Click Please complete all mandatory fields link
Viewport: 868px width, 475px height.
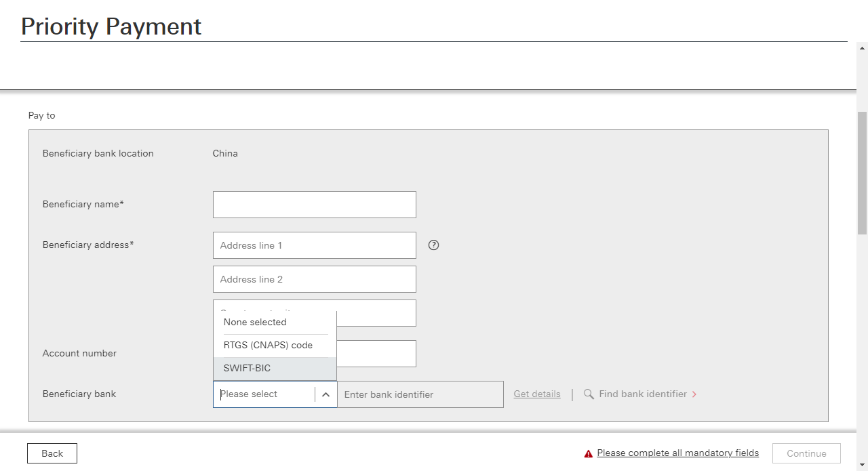click(x=677, y=453)
